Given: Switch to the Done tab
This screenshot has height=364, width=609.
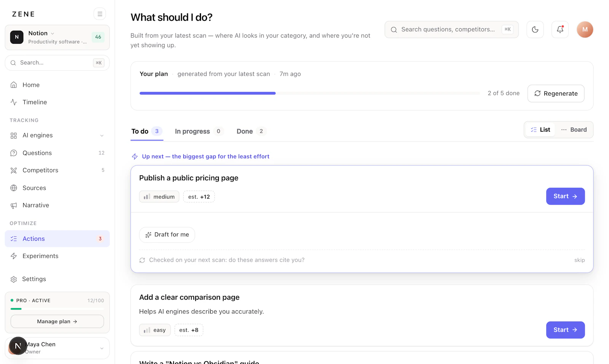Looking at the screenshot, I should point(251,131).
